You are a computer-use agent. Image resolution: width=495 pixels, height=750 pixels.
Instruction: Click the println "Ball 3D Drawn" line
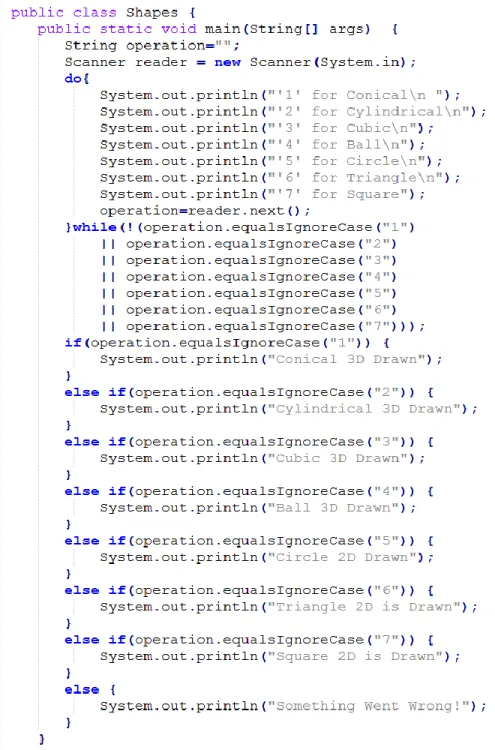tap(258, 508)
